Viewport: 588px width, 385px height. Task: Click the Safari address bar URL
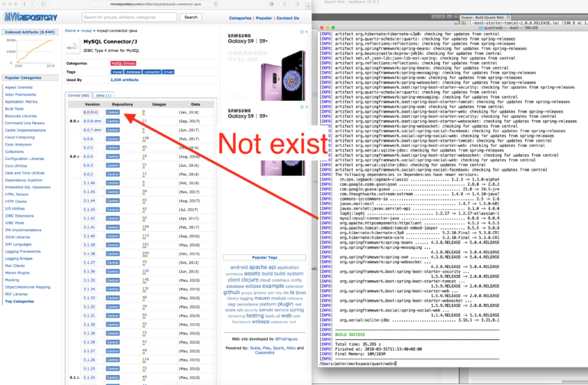tap(155, 4)
